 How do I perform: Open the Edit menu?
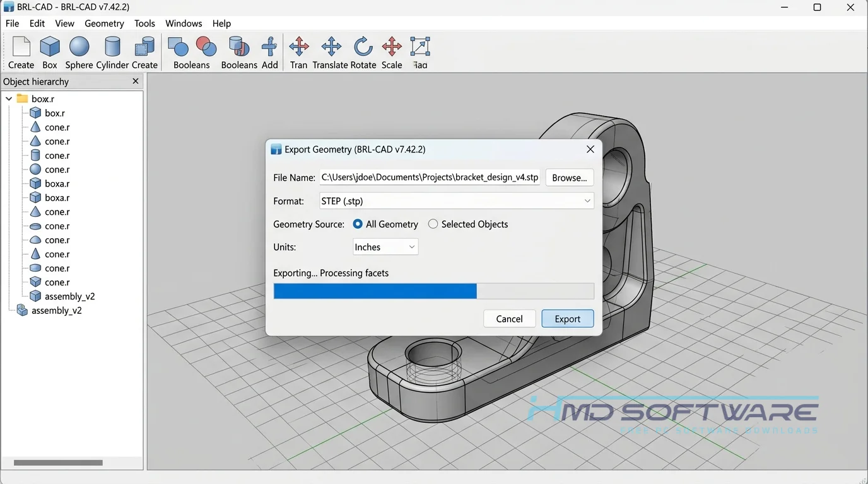37,23
